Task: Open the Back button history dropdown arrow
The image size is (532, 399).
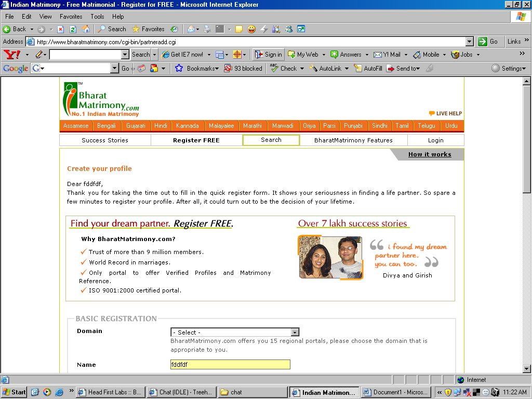Action: [32, 30]
